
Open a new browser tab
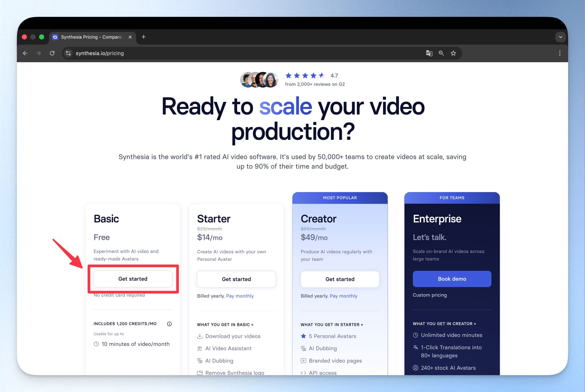[x=144, y=37]
